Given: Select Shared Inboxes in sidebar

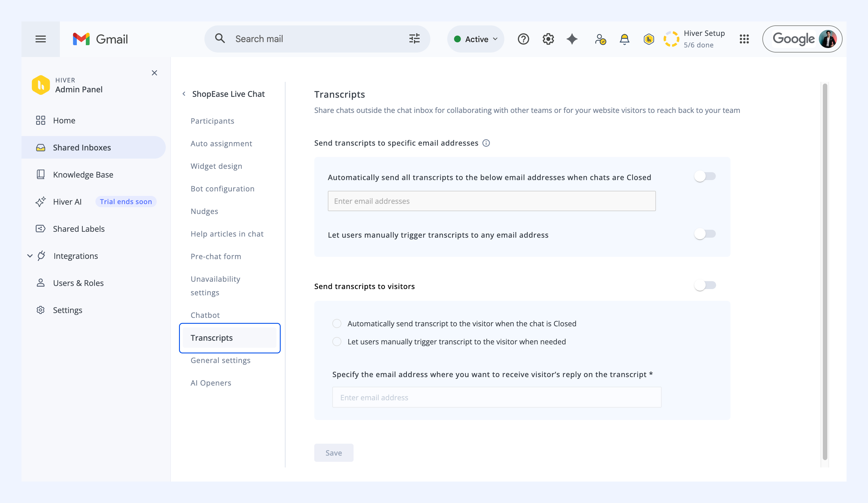Looking at the screenshot, I should click(94, 147).
